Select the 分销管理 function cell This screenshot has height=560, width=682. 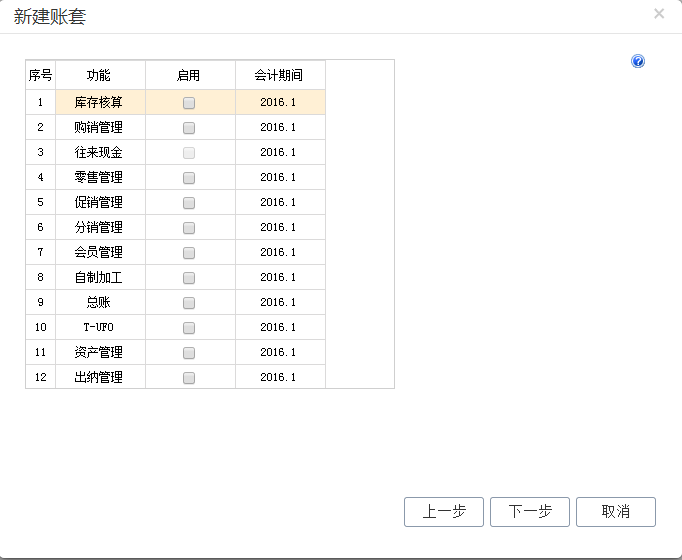100,227
